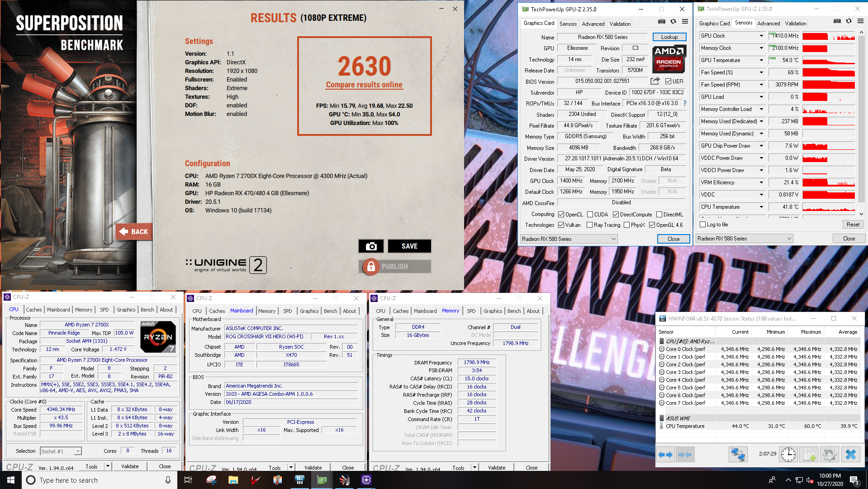Toggle the Vulkan checkbox
The image size is (868, 489).
(x=561, y=225)
